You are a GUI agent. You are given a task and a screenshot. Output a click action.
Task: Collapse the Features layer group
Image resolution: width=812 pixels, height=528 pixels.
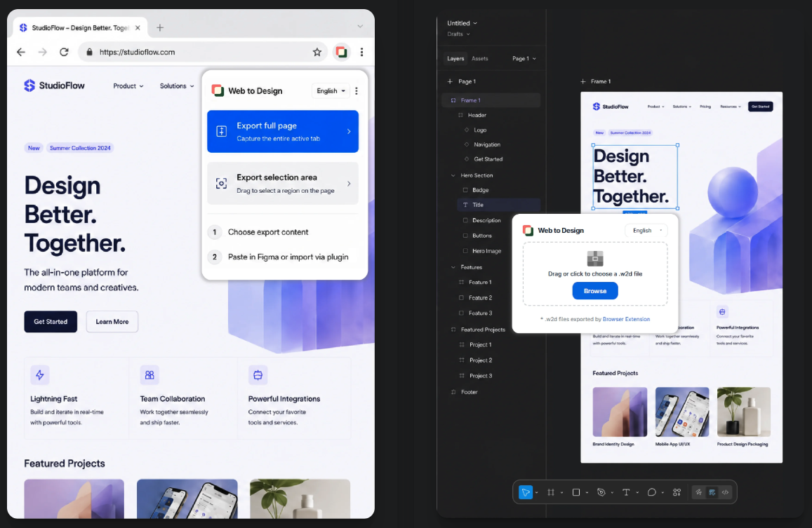[x=453, y=267]
